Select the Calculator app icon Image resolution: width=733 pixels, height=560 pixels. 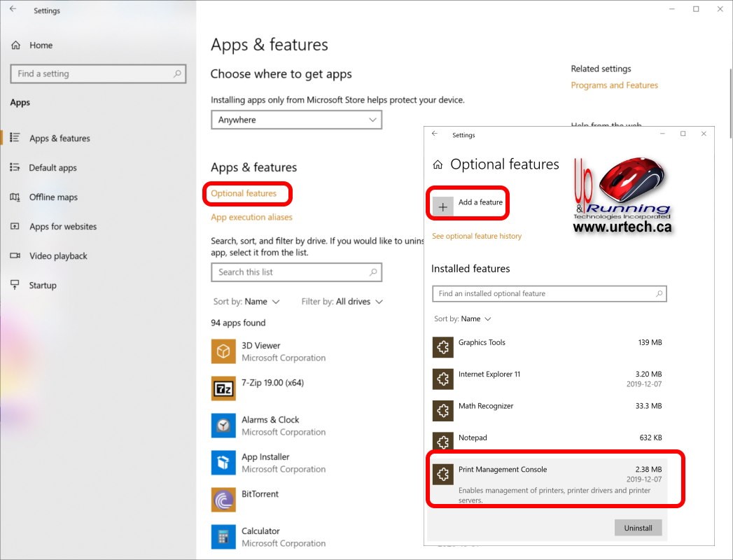(223, 537)
